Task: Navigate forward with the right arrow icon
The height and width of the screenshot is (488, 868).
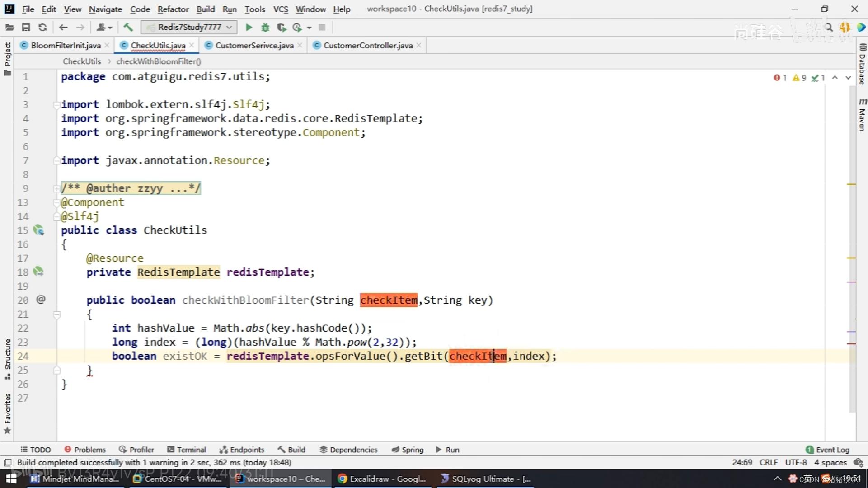Action: click(x=80, y=28)
